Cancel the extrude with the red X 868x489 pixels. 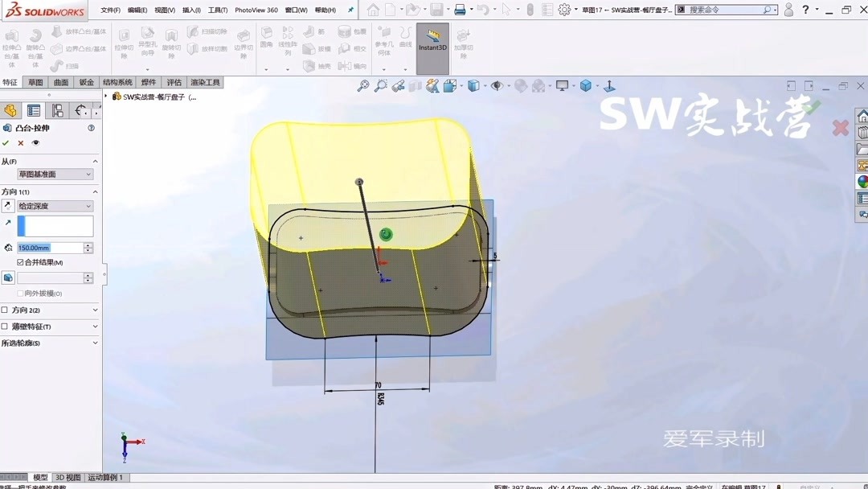[19, 142]
